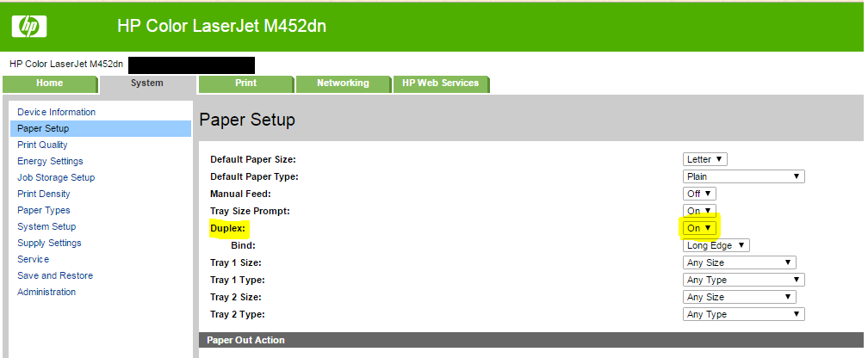Change the Manual Feed setting dropdown
The height and width of the screenshot is (358, 868).
[699, 194]
